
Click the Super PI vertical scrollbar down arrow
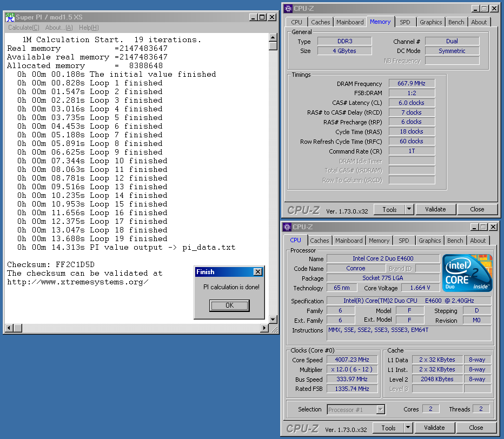[x=273, y=319]
